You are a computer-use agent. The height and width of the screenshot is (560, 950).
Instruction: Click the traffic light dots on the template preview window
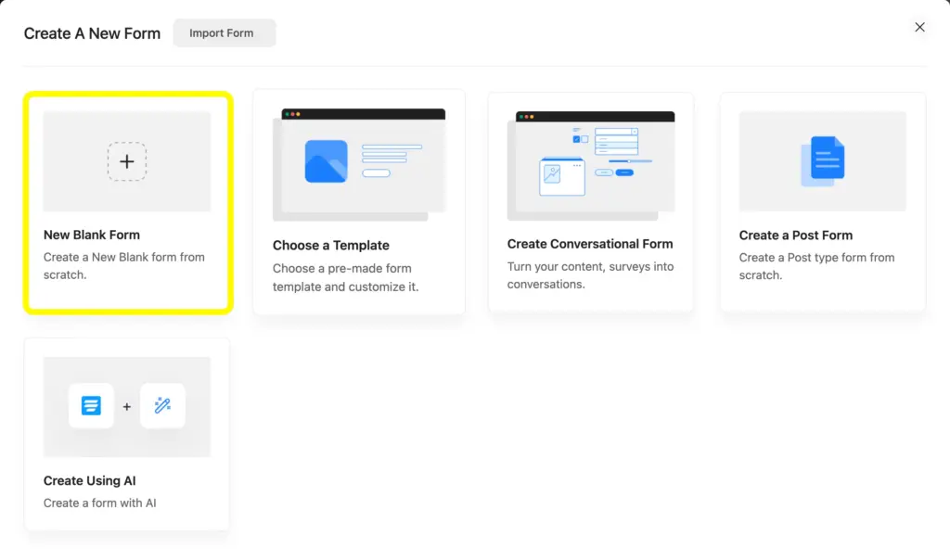pos(293,114)
